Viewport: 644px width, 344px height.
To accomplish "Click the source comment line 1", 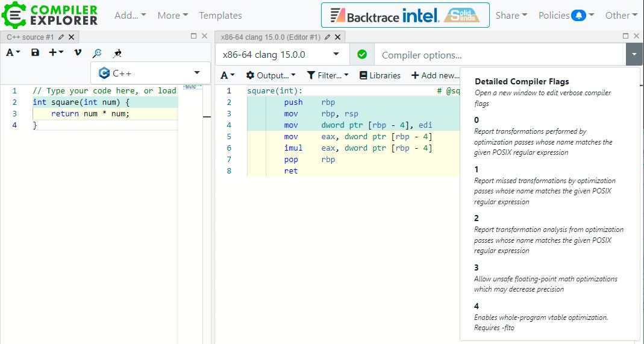I will (104, 91).
